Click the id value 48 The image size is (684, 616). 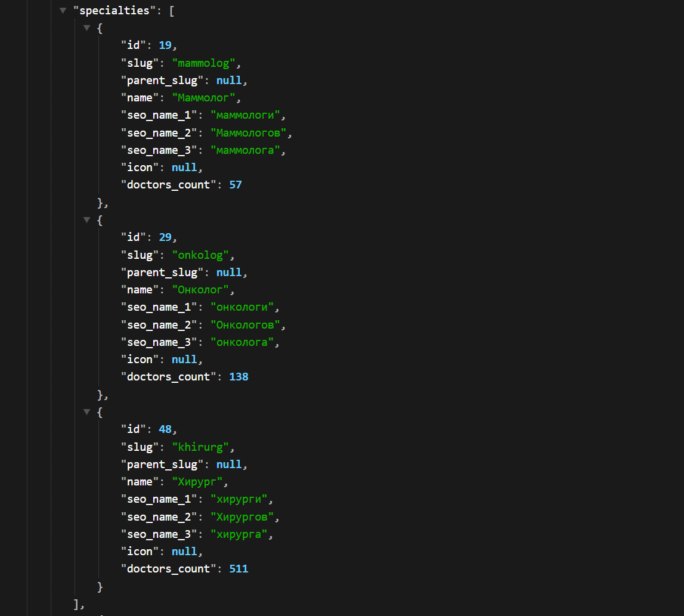(x=165, y=429)
